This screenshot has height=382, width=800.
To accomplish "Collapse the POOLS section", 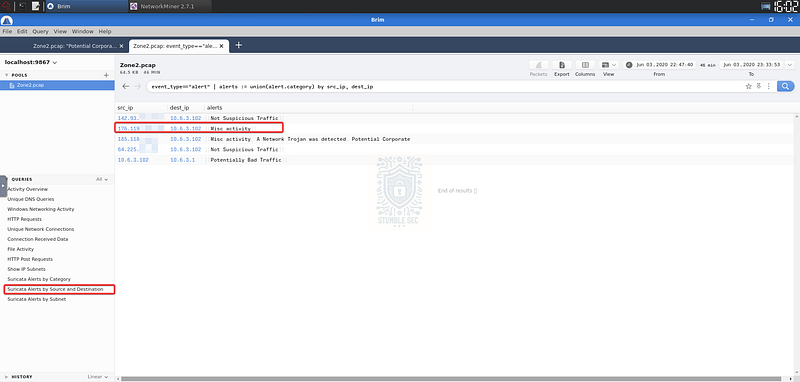I will (6, 75).
